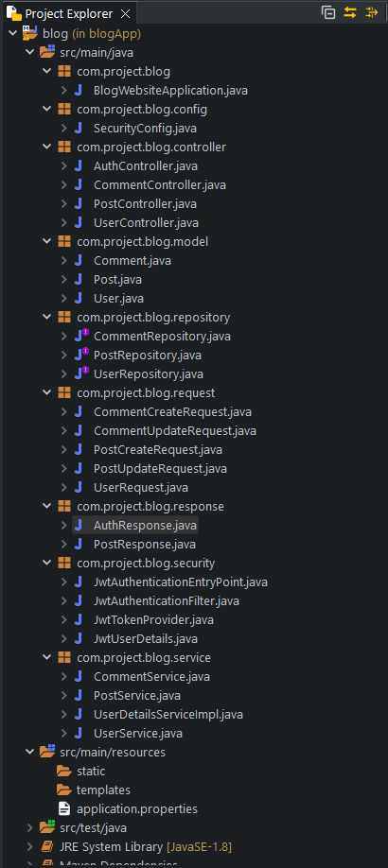
Task: Select the application.properties file
Action: [137, 808]
